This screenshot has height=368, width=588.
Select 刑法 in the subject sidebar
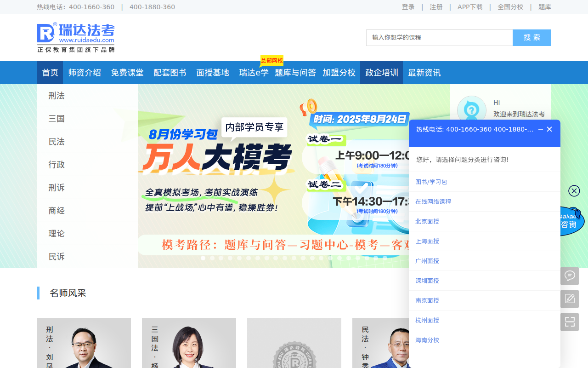tap(87, 96)
